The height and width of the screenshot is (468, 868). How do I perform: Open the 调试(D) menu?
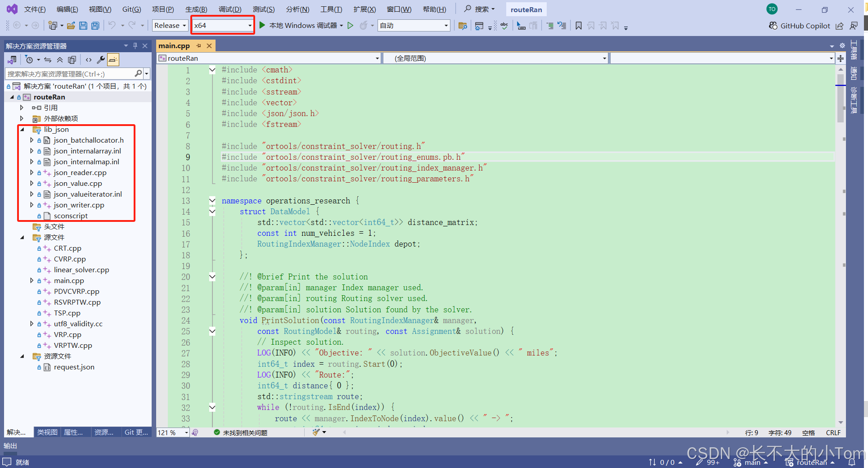coord(230,9)
